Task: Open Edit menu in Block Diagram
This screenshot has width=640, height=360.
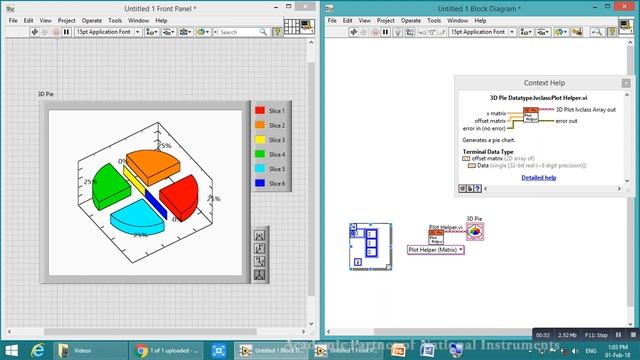Action: [x=347, y=20]
